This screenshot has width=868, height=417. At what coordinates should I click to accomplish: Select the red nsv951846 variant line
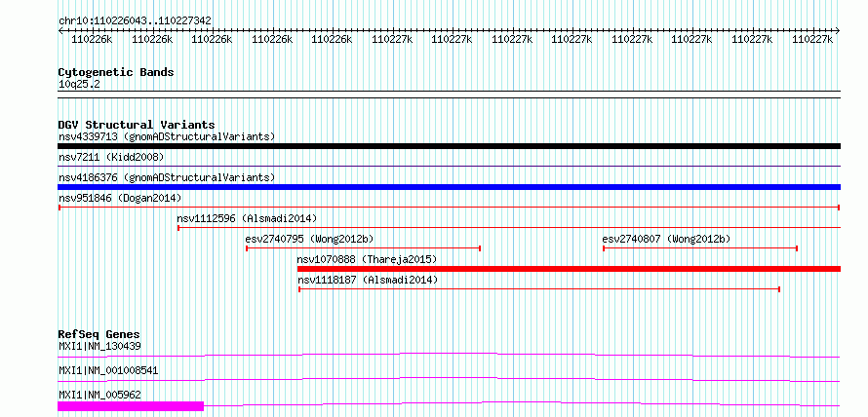click(449, 208)
